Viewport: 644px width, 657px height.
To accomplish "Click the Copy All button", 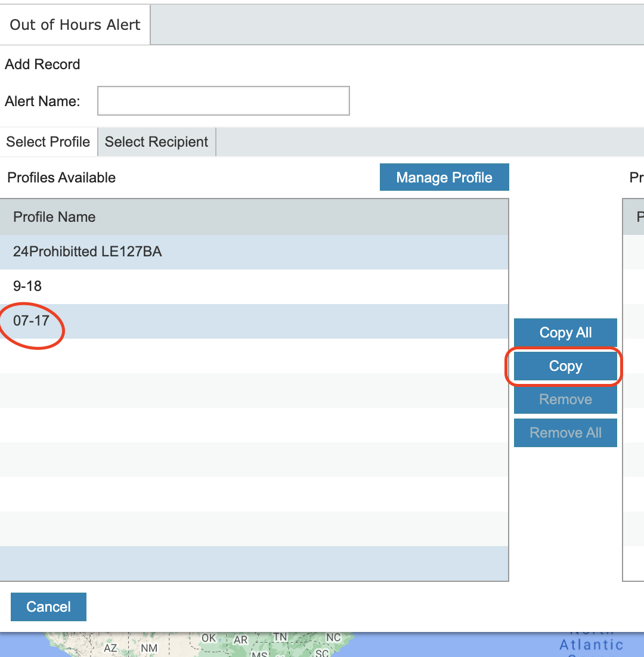I will [x=565, y=333].
